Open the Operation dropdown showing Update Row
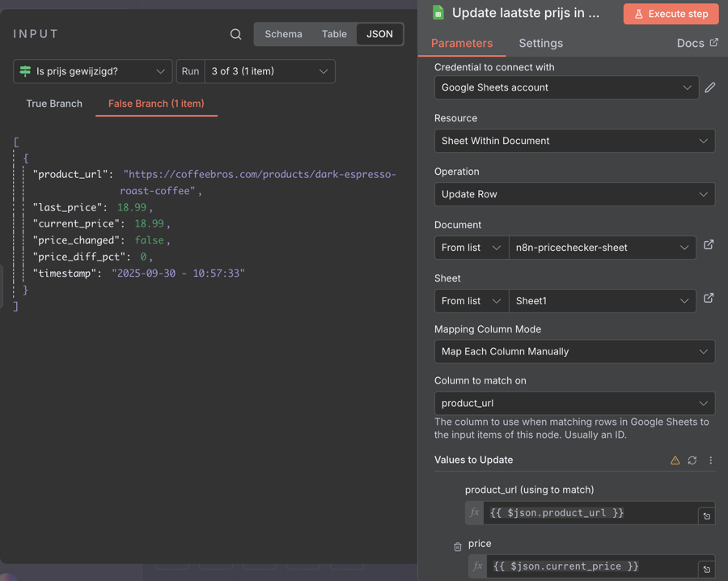 pos(574,194)
